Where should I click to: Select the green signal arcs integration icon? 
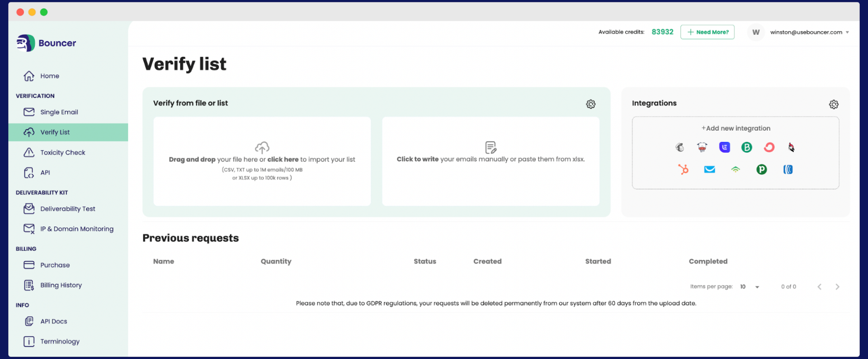click(736, 170)
